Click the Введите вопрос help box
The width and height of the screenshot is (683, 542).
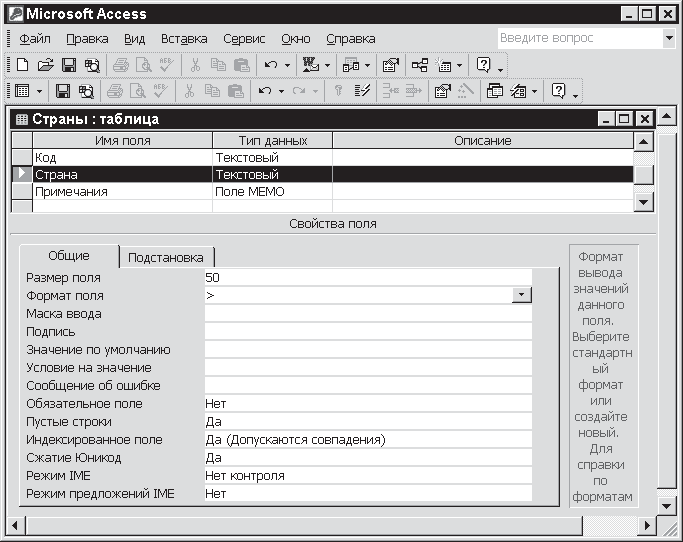pos(580,38)
